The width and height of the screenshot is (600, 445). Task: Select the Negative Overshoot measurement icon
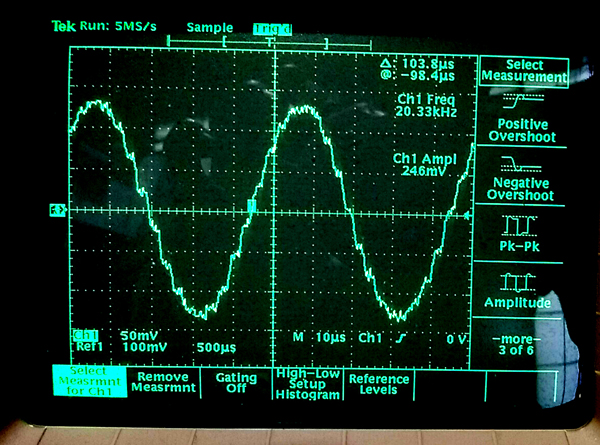tap(521, 164)
